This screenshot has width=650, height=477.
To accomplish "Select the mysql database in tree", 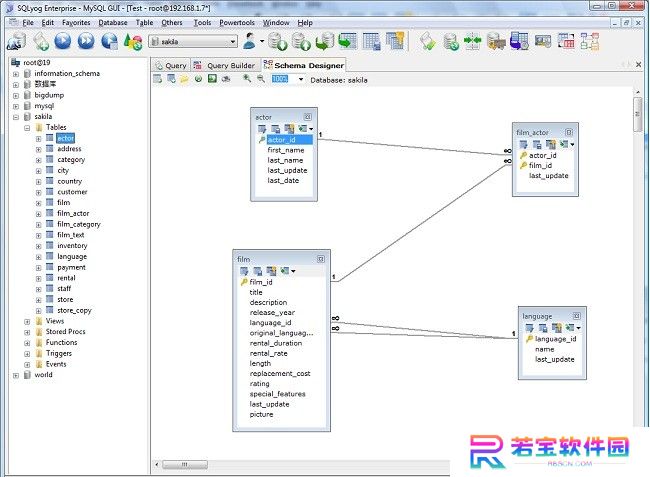I will click(44, 106).
